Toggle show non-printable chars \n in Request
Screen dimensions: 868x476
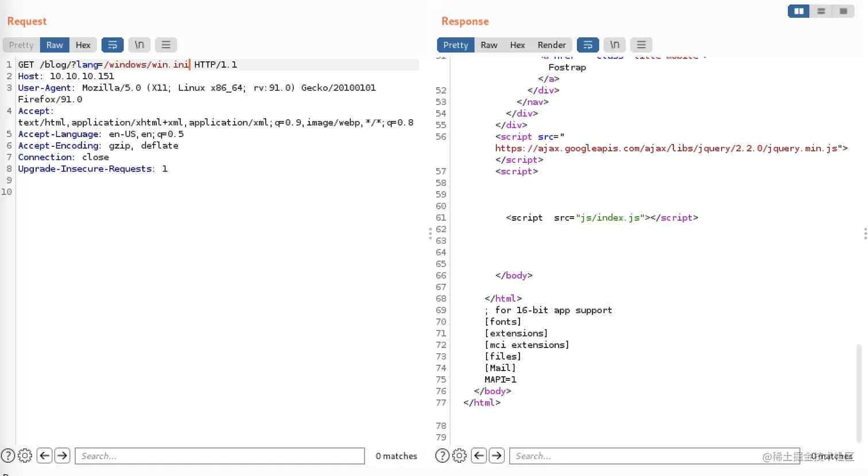[x=139, y=45]
